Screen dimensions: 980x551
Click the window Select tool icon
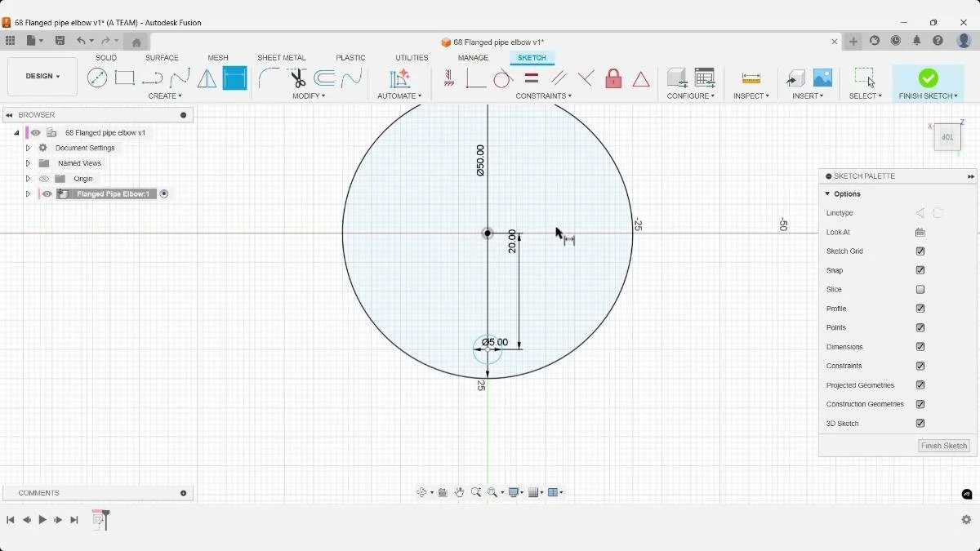pos(865,78)
